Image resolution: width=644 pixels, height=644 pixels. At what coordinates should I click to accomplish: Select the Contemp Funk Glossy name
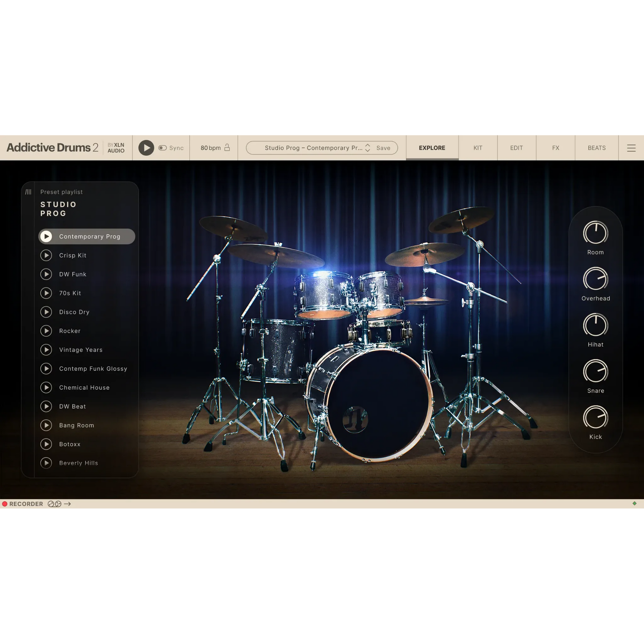[93, 369]
